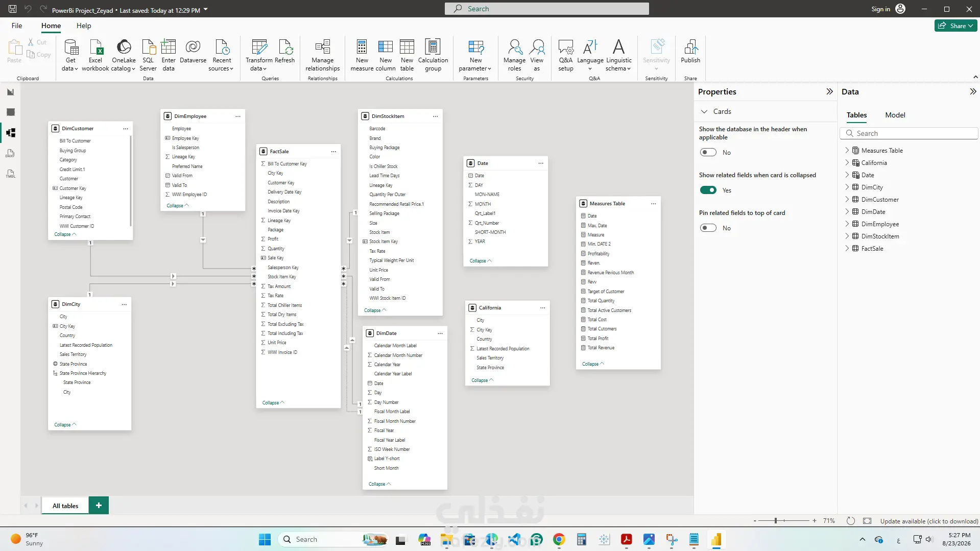Create a New parameter
The image size is (980, 551).
[x=475, y=55]
